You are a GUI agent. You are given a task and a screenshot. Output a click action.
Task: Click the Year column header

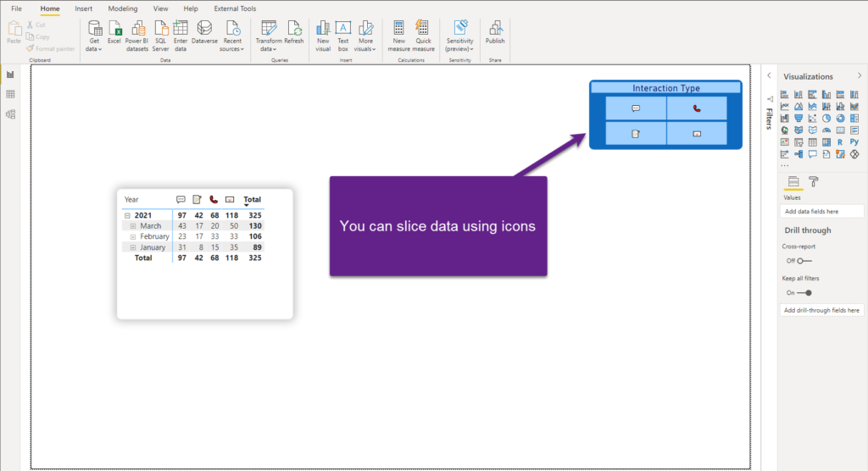coord(131,200)
